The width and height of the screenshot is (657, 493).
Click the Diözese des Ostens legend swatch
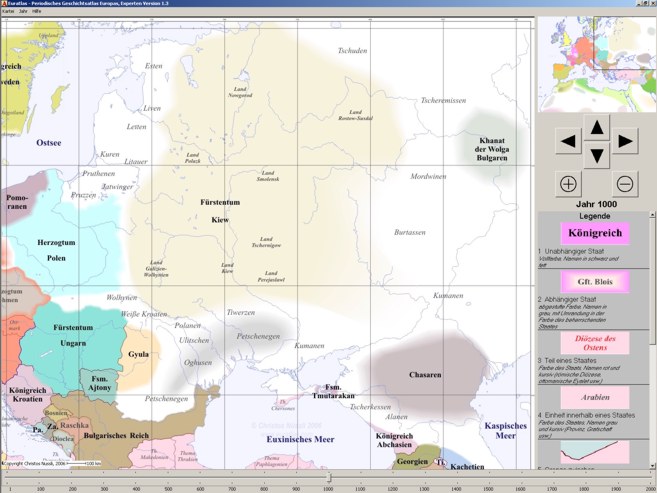pyautogui.click(x=595, y=343)
